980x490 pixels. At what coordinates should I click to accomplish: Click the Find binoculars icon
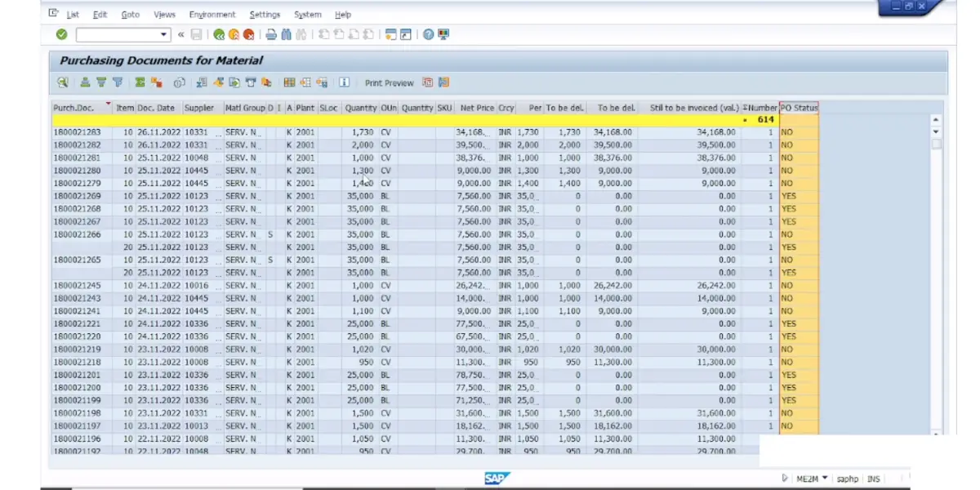286,34
